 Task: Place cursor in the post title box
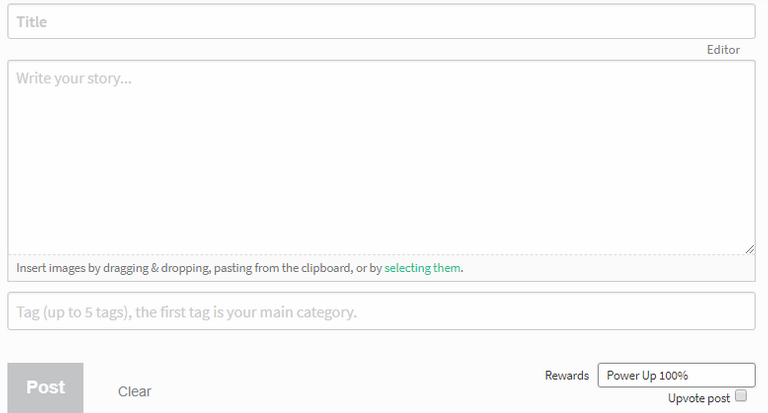click(x=380, y=22)
